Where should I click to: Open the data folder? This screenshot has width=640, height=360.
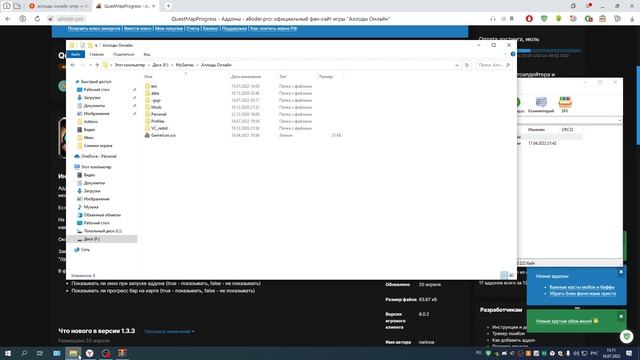tap(155, 93)
